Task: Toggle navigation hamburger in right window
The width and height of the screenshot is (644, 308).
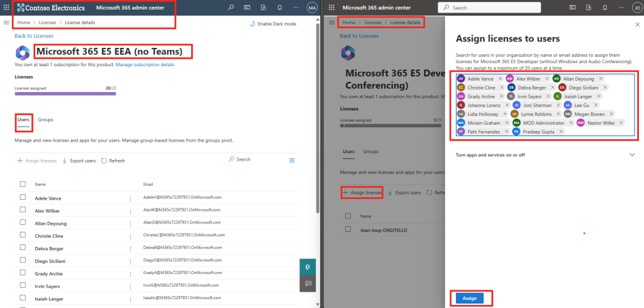Action: click(332, 23)
